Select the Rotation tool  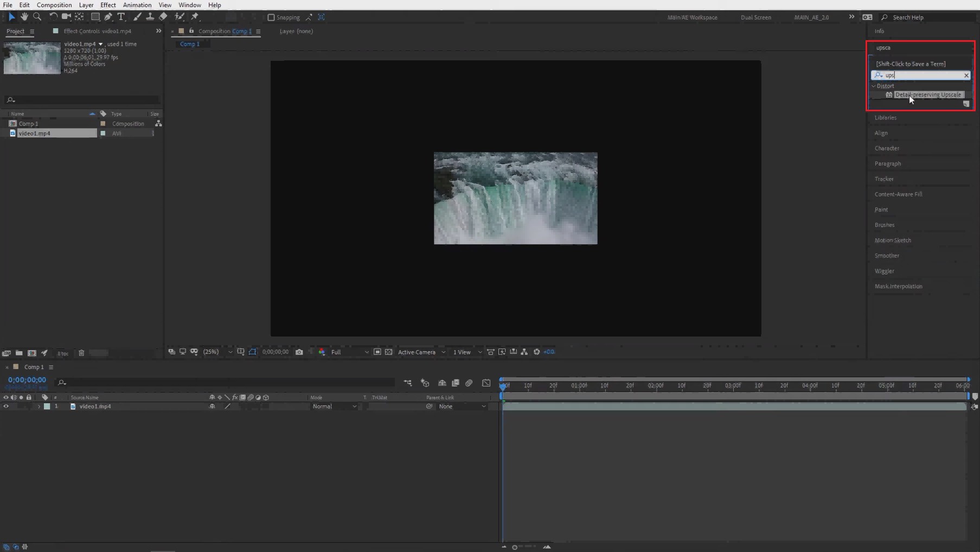tap(53, 17)
